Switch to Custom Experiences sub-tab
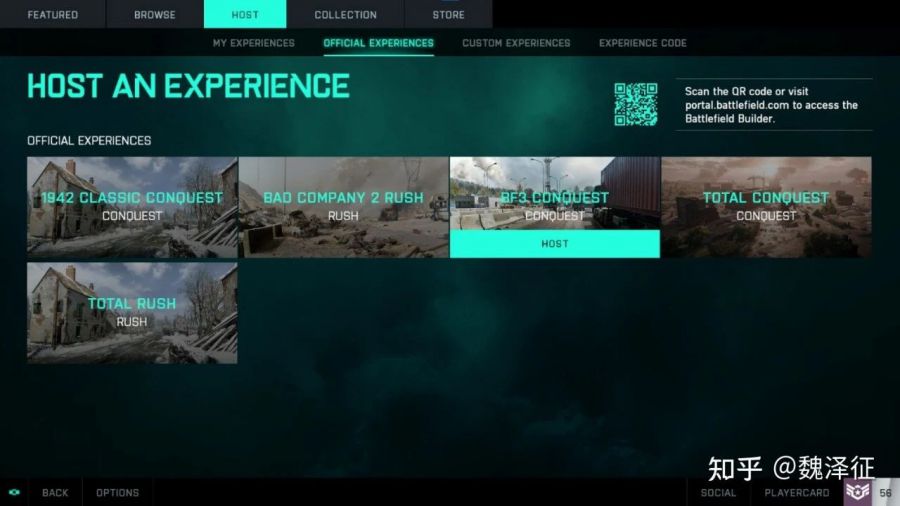The width and height of the screenshot is (900, 506). point(516,43)
